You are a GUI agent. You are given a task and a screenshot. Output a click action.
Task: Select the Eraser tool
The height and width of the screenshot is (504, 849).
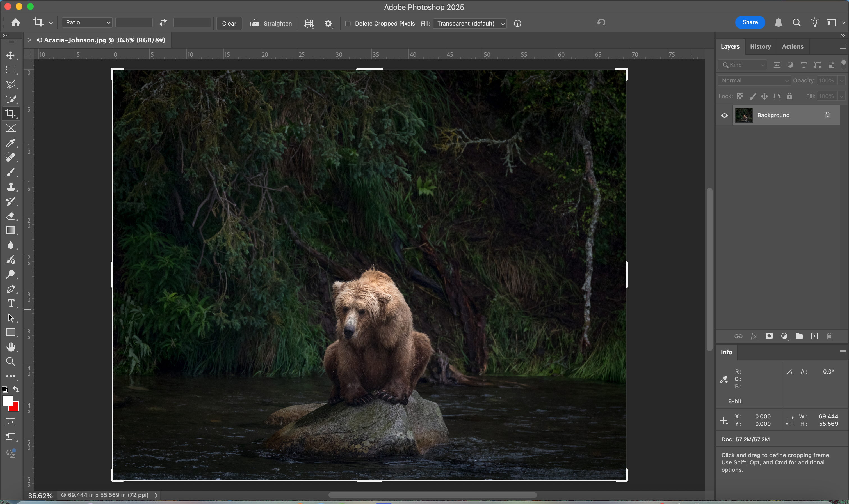[x=11, y=216]
